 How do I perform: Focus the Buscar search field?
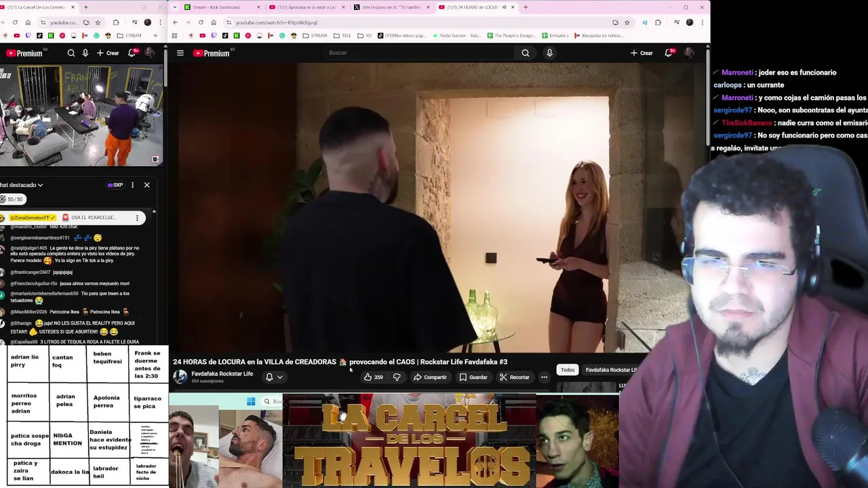(418, 53)
